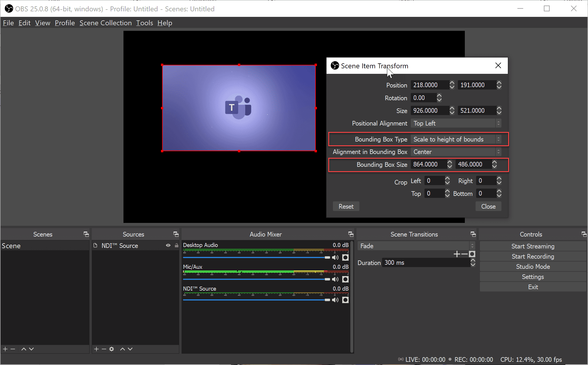Screen dimensions: 588x365
Task: Remove selected source with minus icon
Action: [104, 349]
